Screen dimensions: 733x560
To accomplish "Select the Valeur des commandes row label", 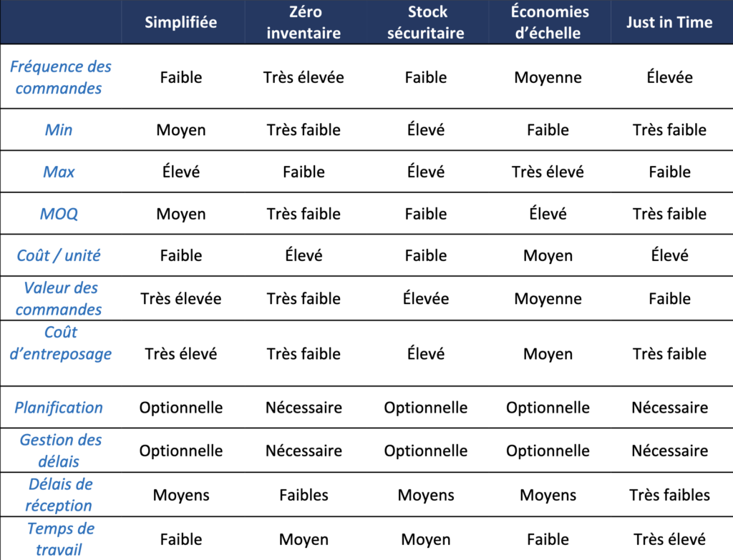I will tap(59, 298).
